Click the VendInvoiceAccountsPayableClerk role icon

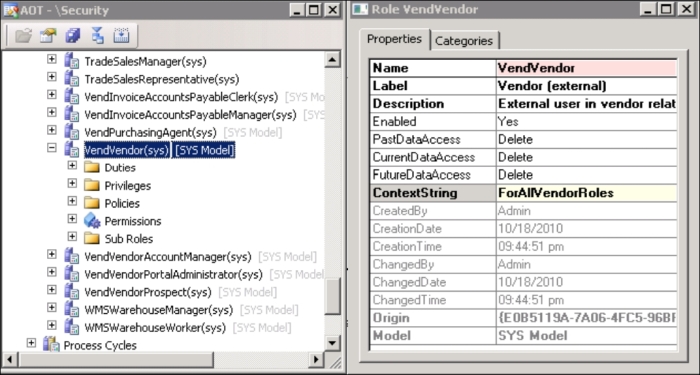click(71, 96)
